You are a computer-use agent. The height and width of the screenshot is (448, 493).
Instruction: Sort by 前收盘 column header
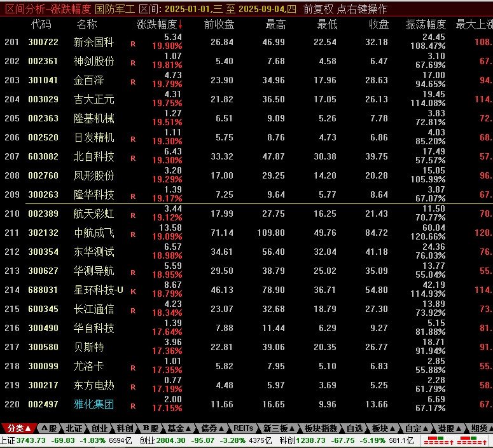(x=219, y=24)
